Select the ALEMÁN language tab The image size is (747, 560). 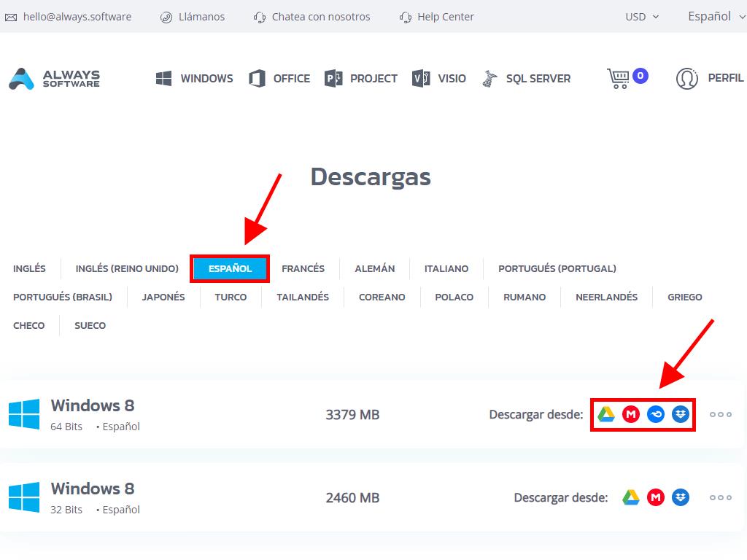point(375,268)
